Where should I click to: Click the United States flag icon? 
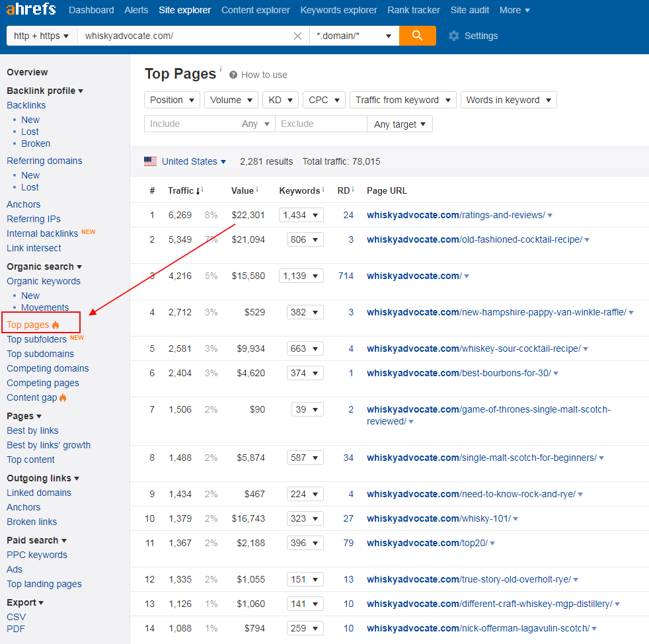coord(150,161)
